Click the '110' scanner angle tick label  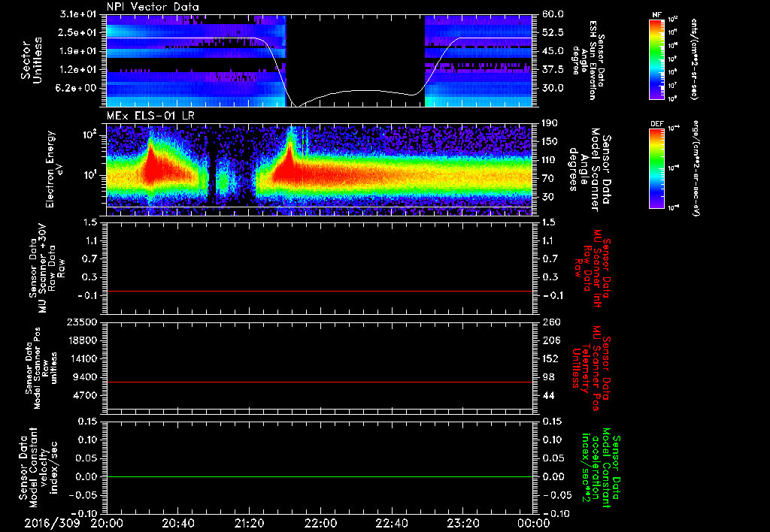pos(550,160)
